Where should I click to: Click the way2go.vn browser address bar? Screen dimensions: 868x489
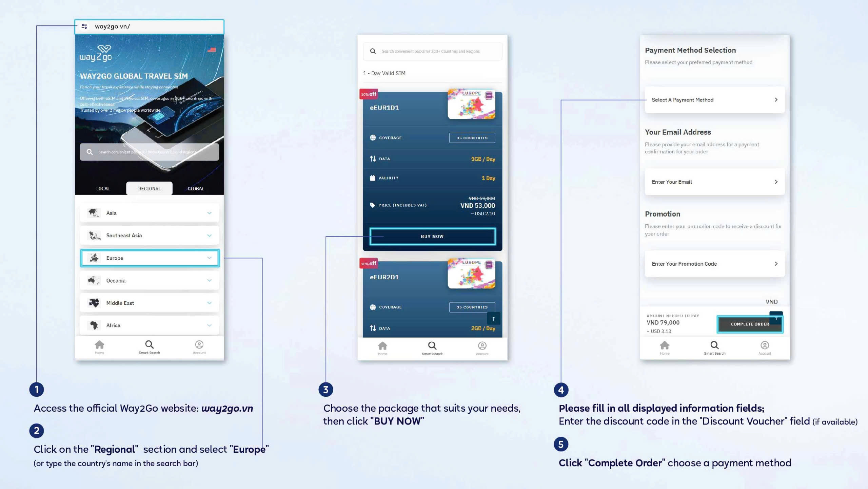pyautogui.click(x=150, y=26)
